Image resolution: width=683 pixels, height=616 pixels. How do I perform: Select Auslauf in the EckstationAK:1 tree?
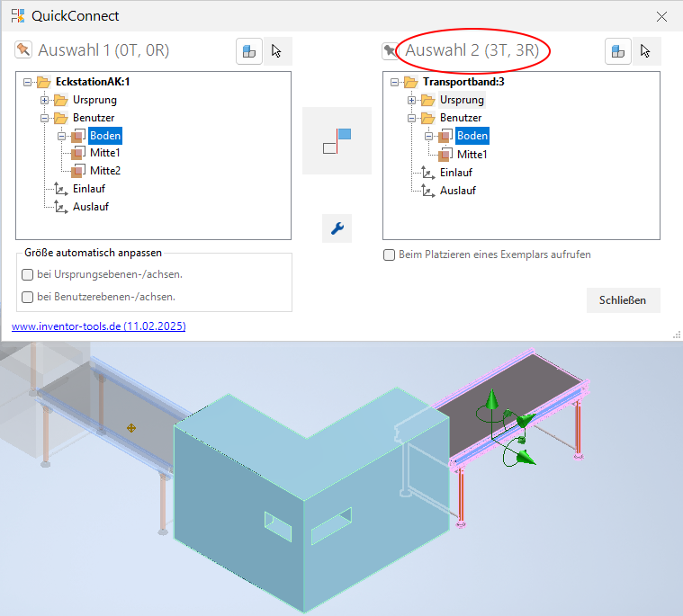tap(91, 207)
